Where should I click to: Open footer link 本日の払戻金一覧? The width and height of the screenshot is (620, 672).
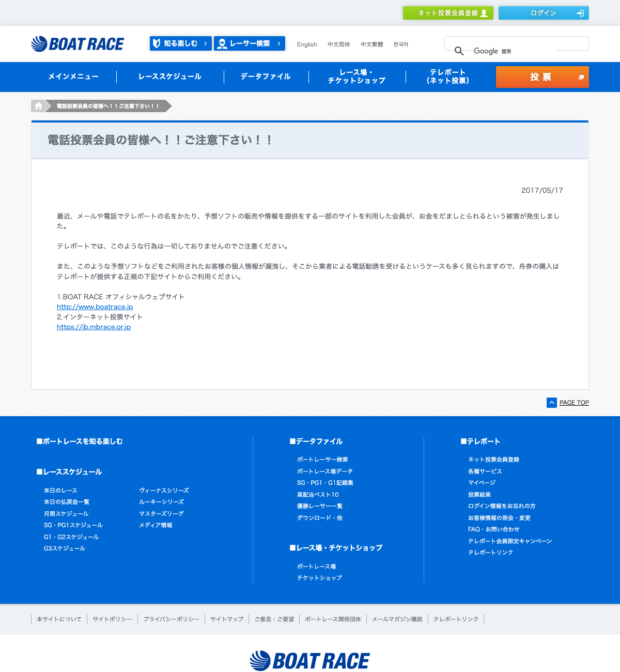pos(67,502)
